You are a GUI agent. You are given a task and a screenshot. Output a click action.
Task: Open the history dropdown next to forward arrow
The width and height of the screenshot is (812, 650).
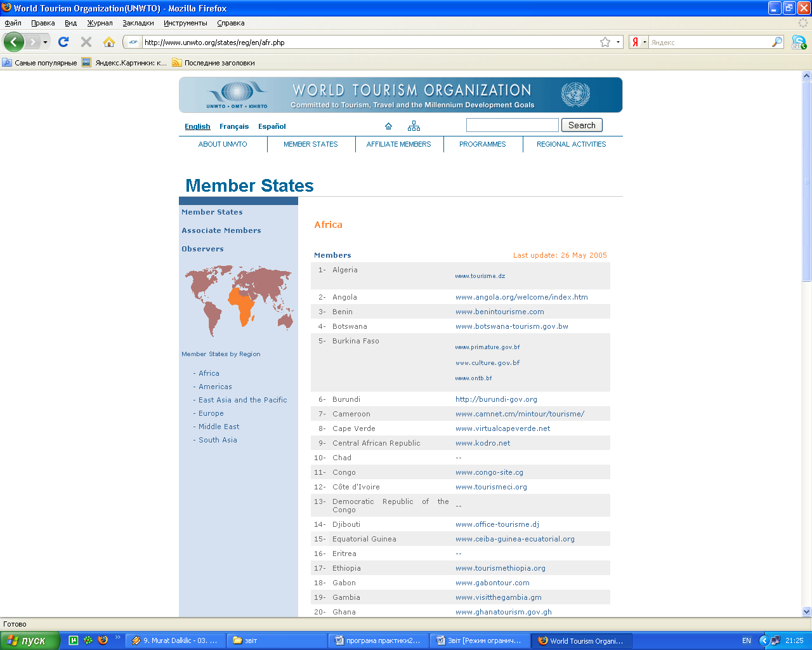tap(45, 43)
